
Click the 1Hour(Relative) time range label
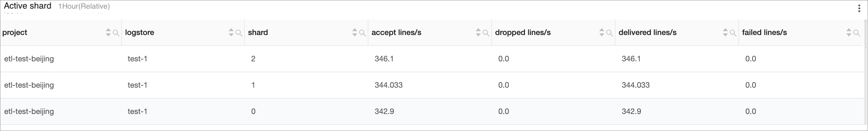tap(84, 6)
